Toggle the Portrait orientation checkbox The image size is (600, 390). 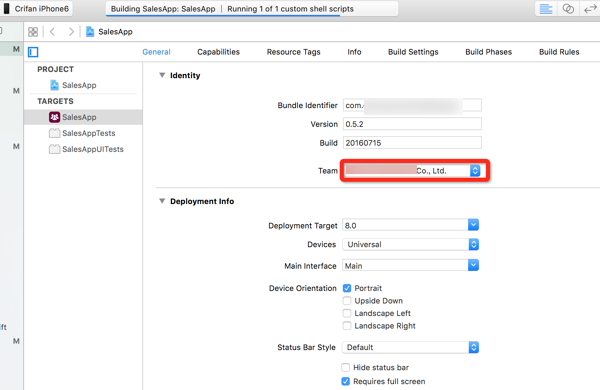click(347, 288)
